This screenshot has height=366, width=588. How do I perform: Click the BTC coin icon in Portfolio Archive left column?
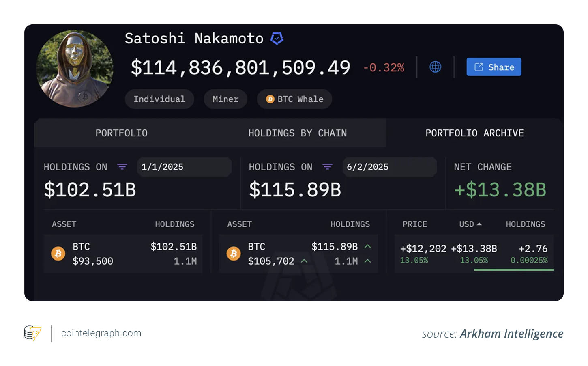pyautogui.click(x=58, y=253)
